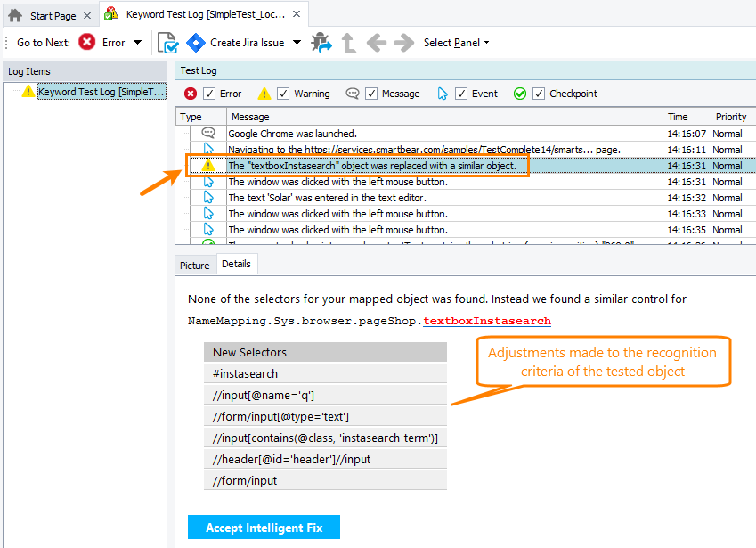Image resolution: width=756 pixels, height=548 pixels.
Task: Click the green Checkpoint icon
Action: (x=519, y=94)
